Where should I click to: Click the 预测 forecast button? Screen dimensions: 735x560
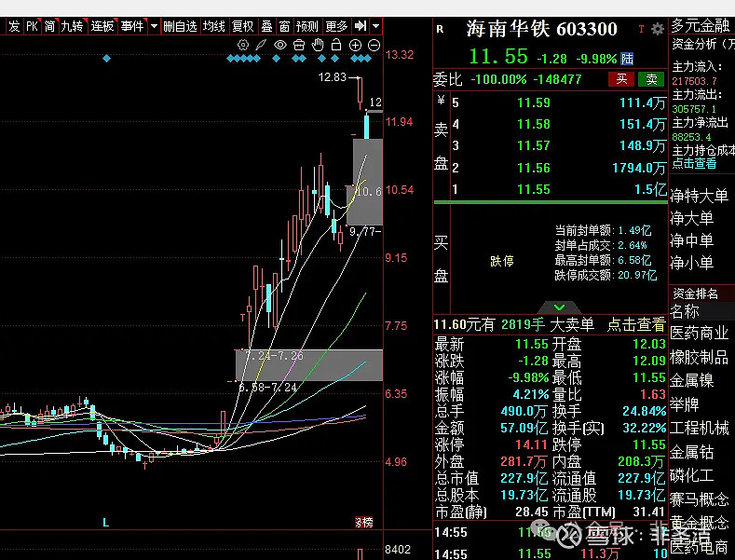coord(307,26)
